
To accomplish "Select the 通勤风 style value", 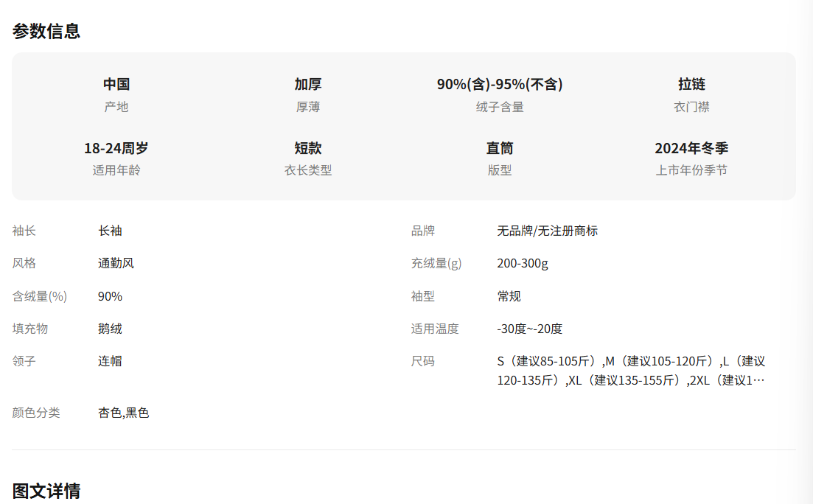I will (x=116, y=263).
